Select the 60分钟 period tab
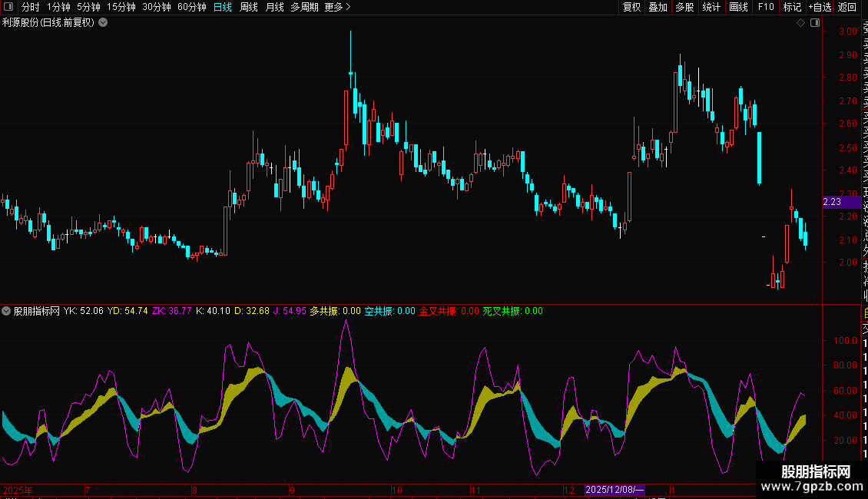This screenshot has height=499, width=868. [x=192, y=7]
